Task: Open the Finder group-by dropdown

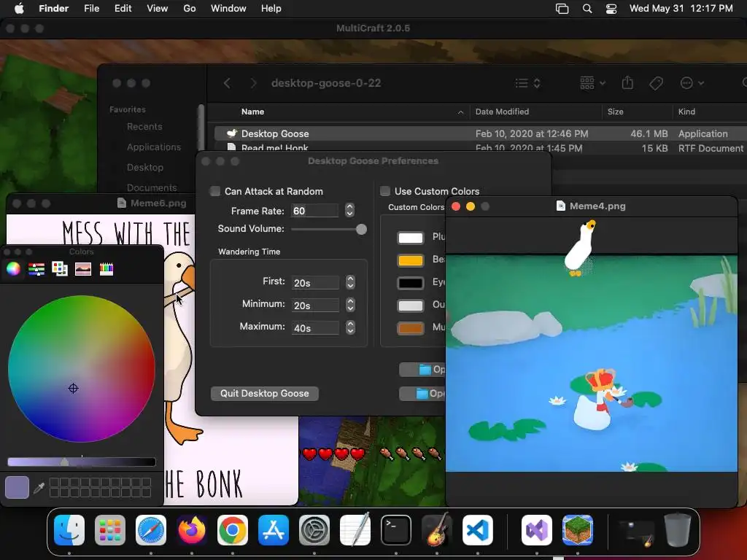Action: (592, 83)
